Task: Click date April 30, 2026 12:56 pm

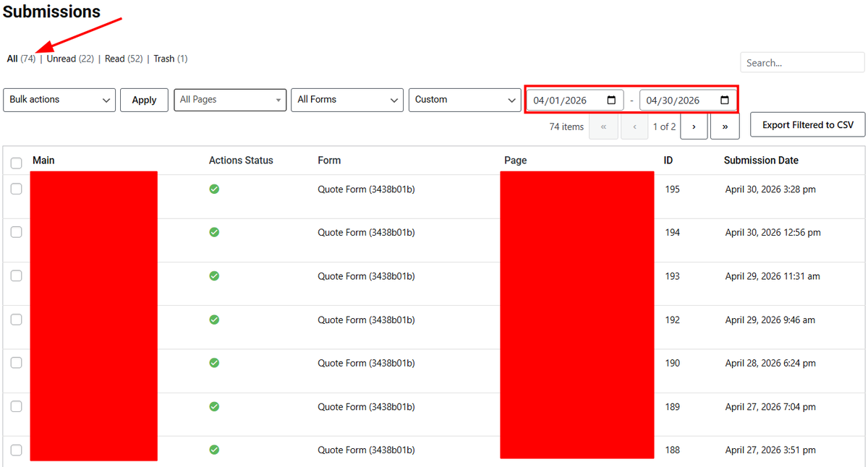Action: 773,233
